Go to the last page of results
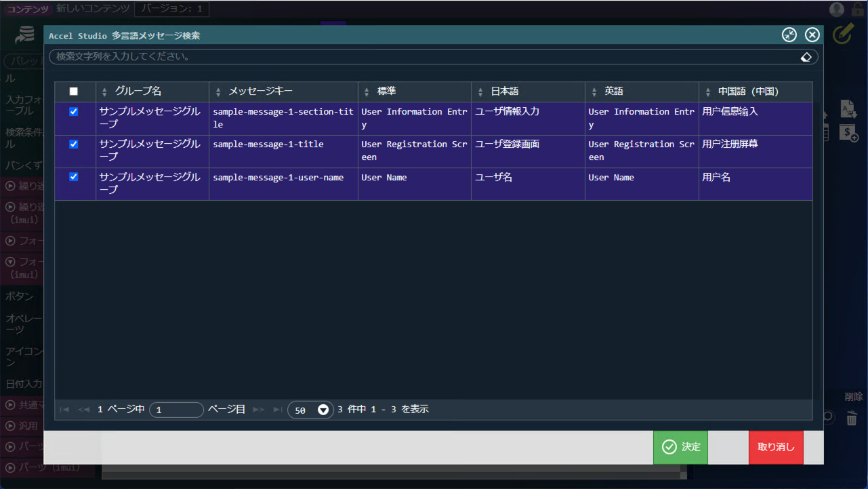 (278, 410)
